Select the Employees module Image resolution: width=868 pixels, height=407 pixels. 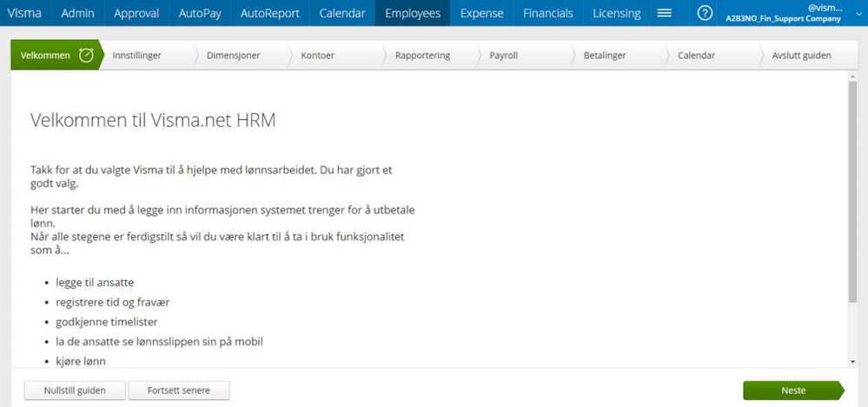413,13
